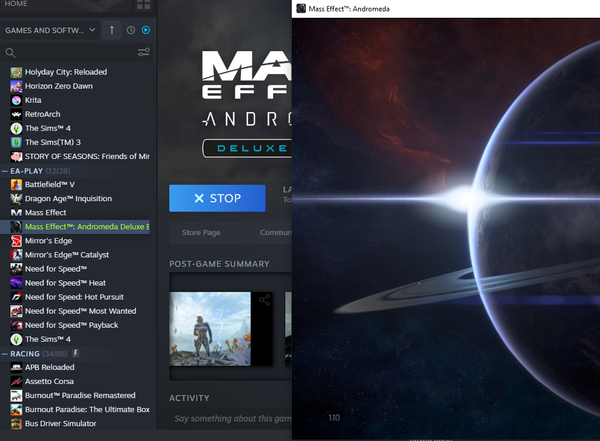Select The Sims 4 in top list
Screen dimensions: 600x441
click(x=48, y=128)
